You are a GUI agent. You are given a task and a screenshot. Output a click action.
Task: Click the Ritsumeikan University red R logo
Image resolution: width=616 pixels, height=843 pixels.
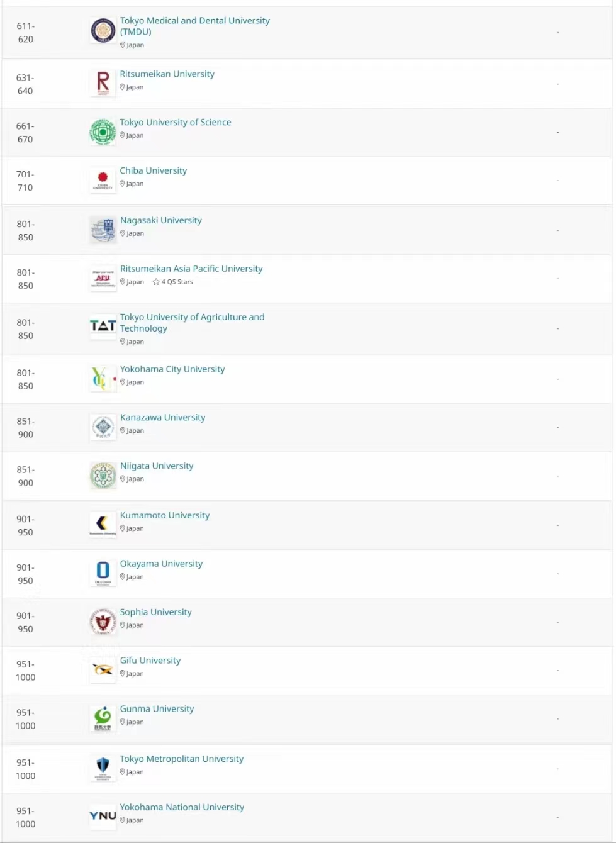coord(103,83)
